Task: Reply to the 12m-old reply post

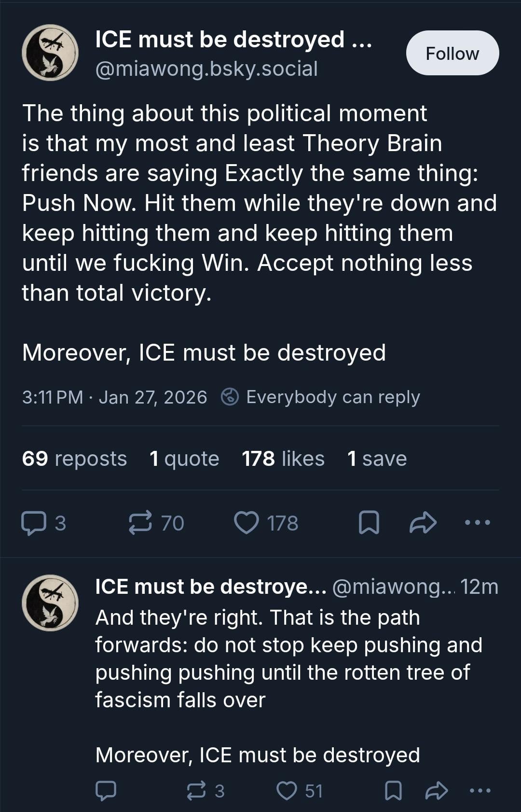Action: tap(106, 790)
